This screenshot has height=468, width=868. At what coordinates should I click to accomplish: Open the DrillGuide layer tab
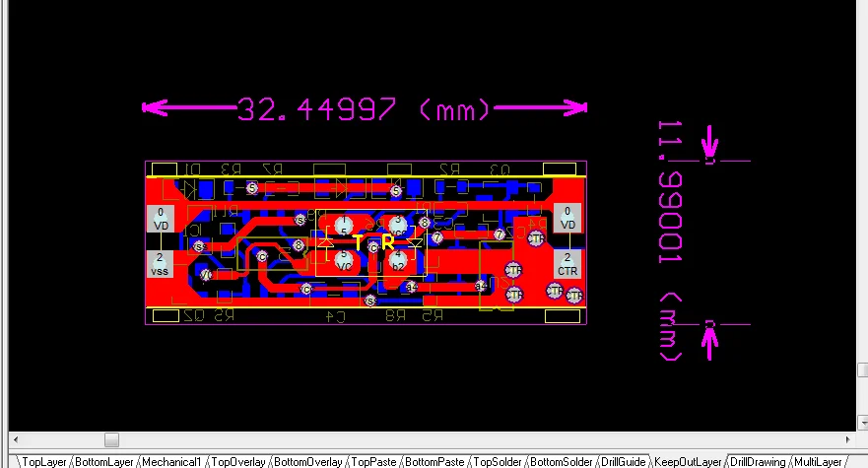pos(625,461)
